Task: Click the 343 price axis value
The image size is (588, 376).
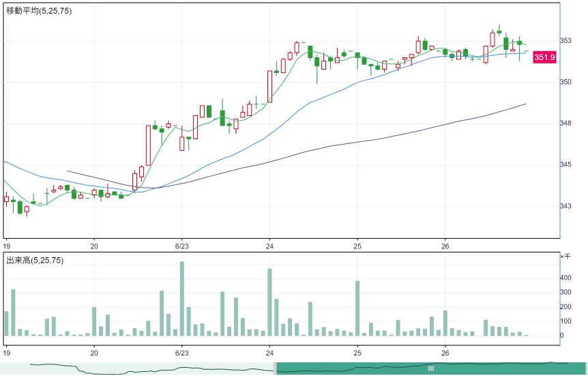Action: point(565,205)
